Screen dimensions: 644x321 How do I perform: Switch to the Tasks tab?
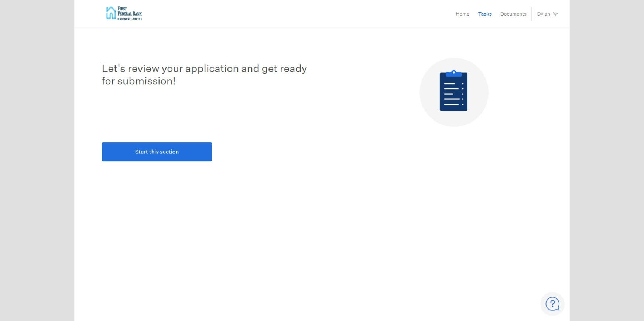pos(484,14)
